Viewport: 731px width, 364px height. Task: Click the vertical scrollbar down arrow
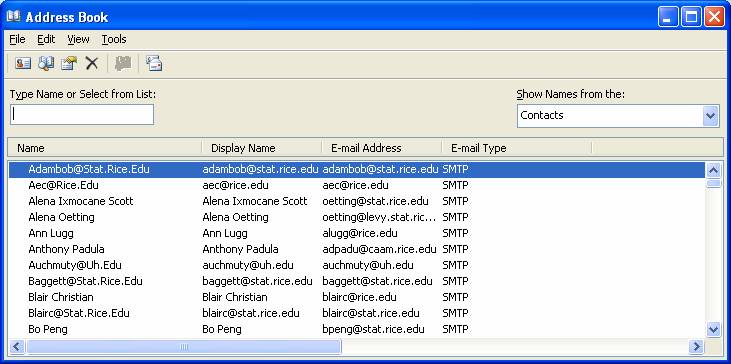coord(713,330)
